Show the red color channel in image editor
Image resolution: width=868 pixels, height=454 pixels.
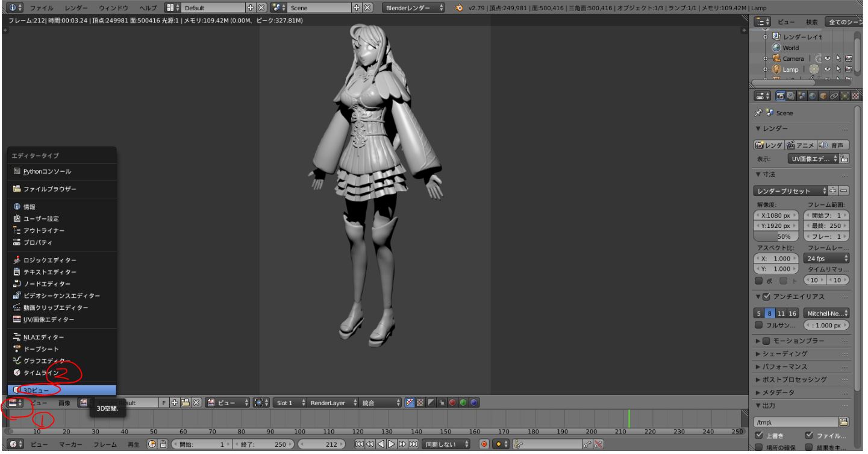click(x=452, y=402)
